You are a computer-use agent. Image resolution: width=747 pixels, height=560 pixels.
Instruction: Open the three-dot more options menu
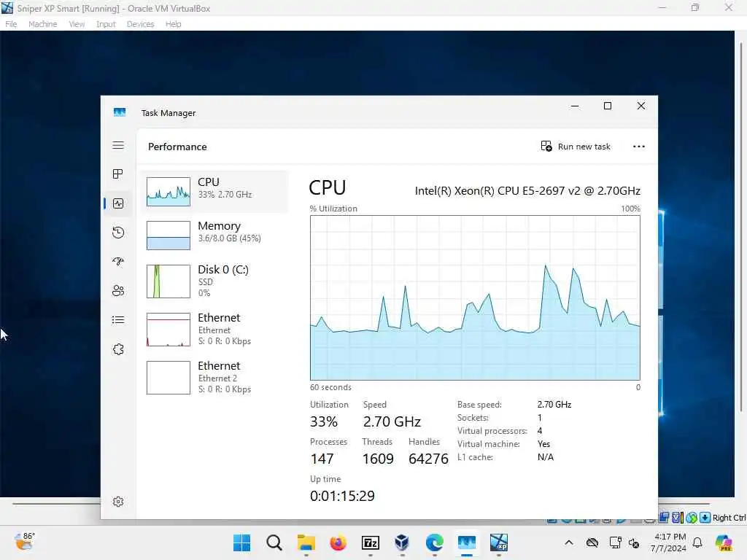pos(639,146)
